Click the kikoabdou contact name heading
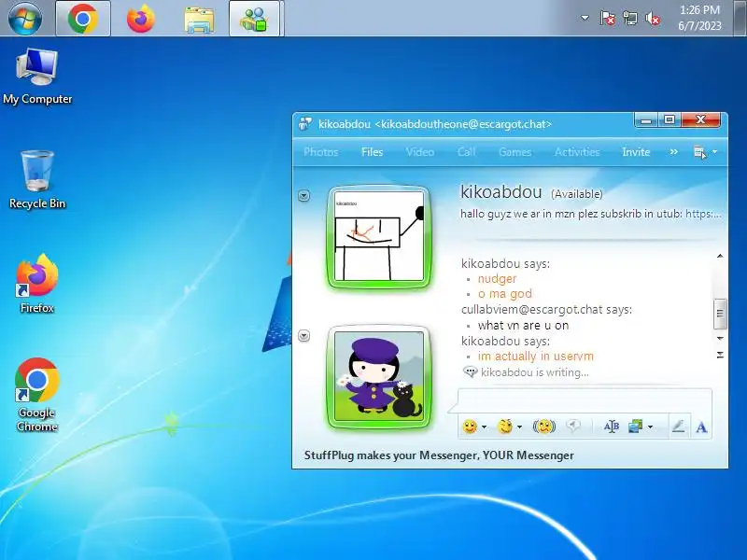 [x=500, y=192]
